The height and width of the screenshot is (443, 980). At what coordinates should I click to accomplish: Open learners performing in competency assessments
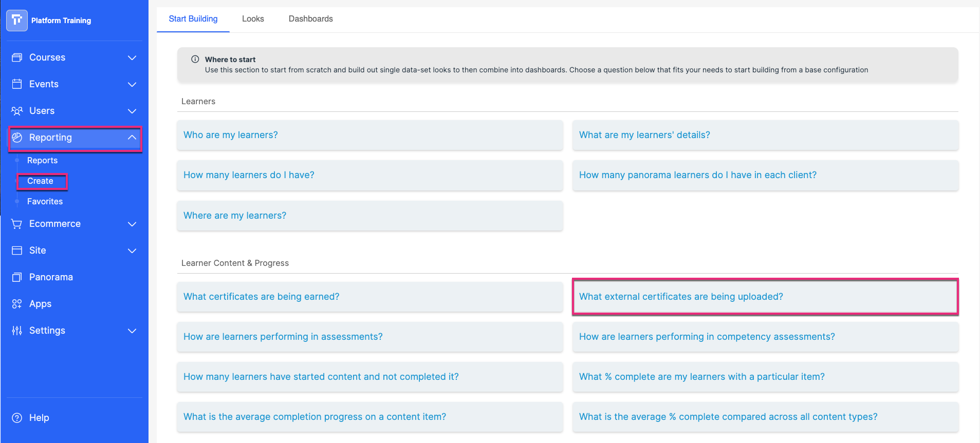[x=766, y=337]
